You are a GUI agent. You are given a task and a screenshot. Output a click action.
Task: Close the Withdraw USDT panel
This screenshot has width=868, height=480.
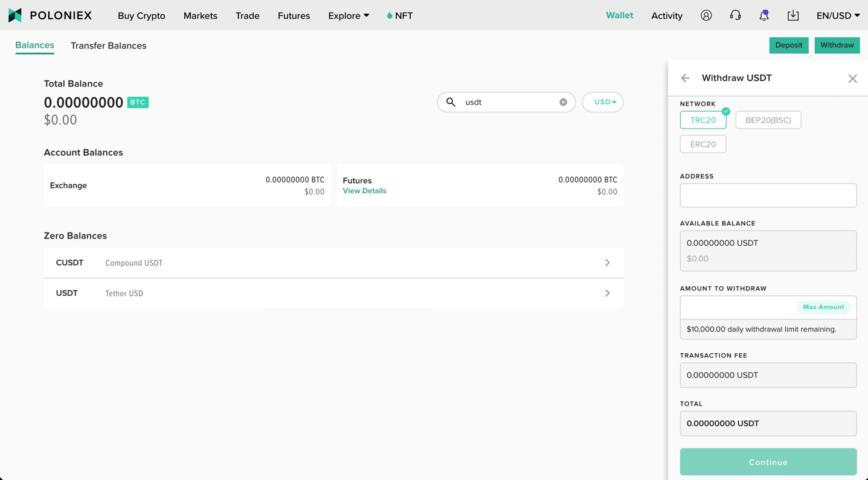852,78
